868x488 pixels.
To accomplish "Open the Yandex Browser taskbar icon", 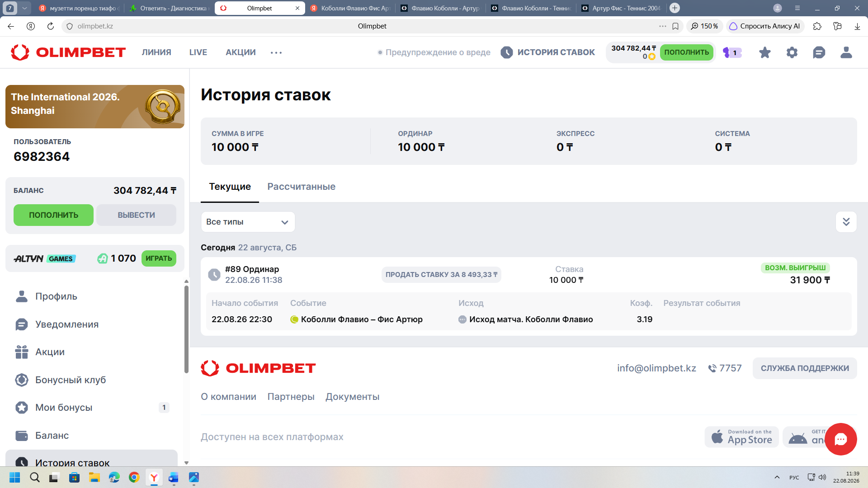I will pyautogui.click(x=154, y=477).
